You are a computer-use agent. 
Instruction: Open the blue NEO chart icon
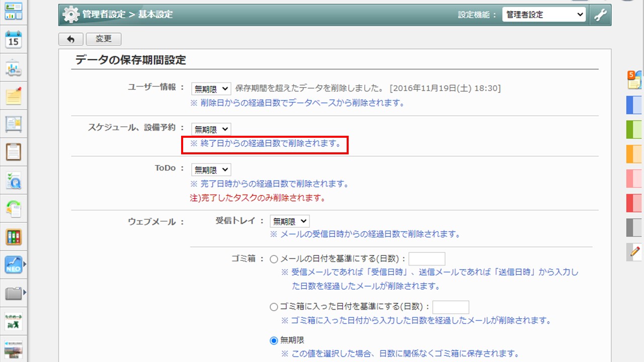tap(14, 264)
